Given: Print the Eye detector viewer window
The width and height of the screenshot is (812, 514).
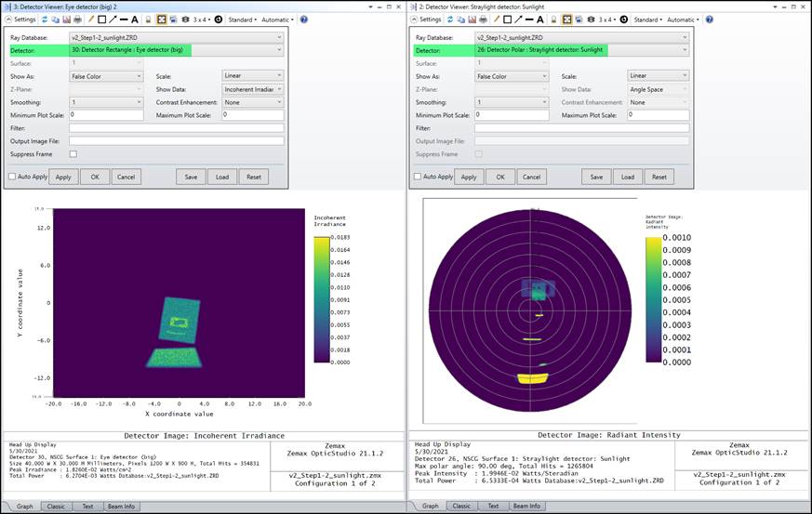Looking at the screenshot, I should click(77, 20).
